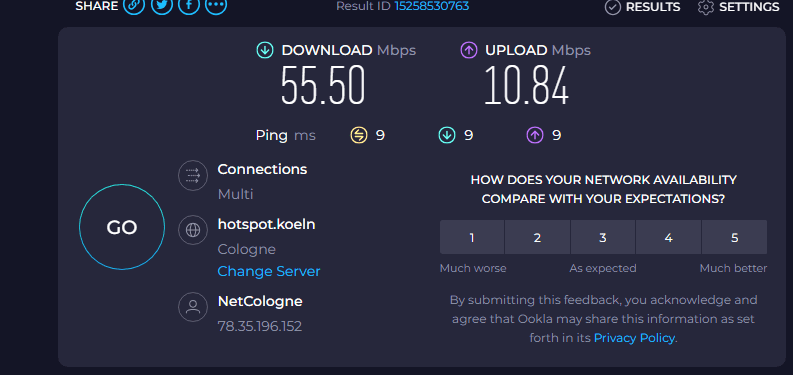Viewport: 793px width, 375px height.
Task: Click the download arrow icon
Action: [x=265, y=50]
